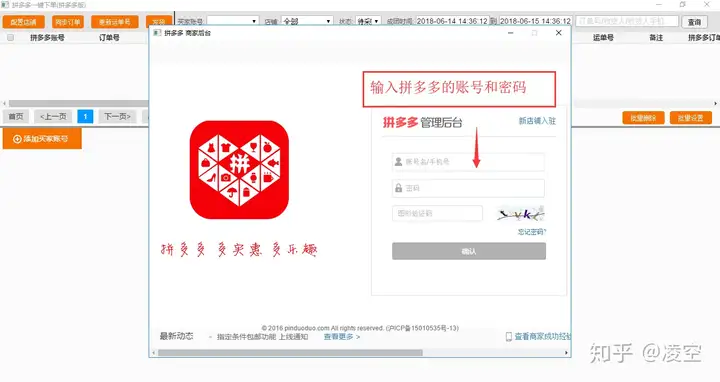The image size is (720, 382).
Task: Click the scroll left arrow in login dialog
Action: click(154, 353)
